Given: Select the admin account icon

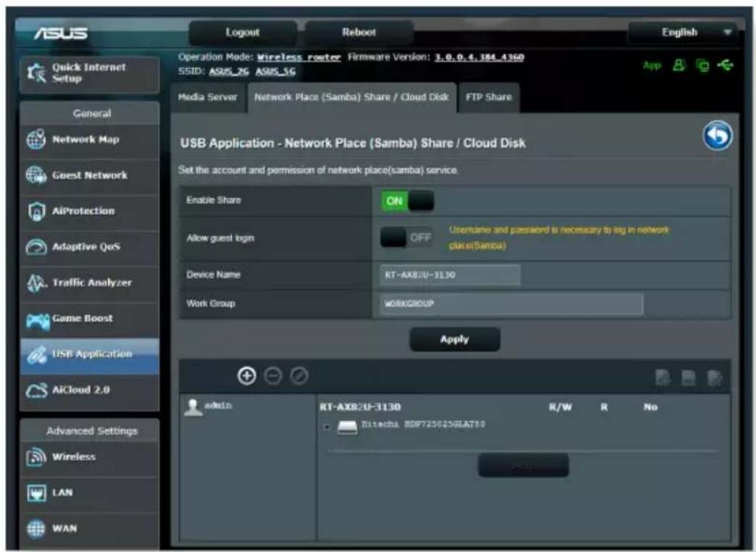Looking at the screenshot, I should click(193, 408).
